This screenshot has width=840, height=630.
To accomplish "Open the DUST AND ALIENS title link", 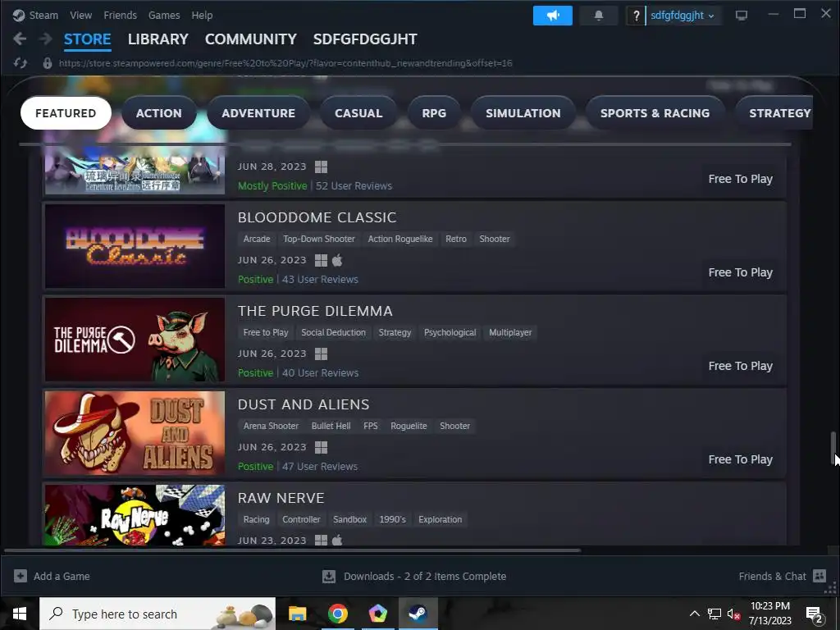I will (304, 404).
